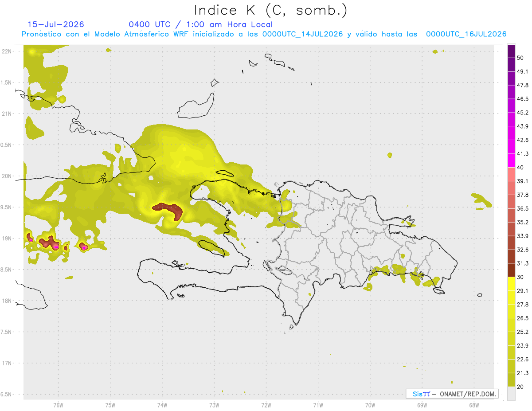
Task: Click the '70W' longitude label
Action: pos(370,405)
